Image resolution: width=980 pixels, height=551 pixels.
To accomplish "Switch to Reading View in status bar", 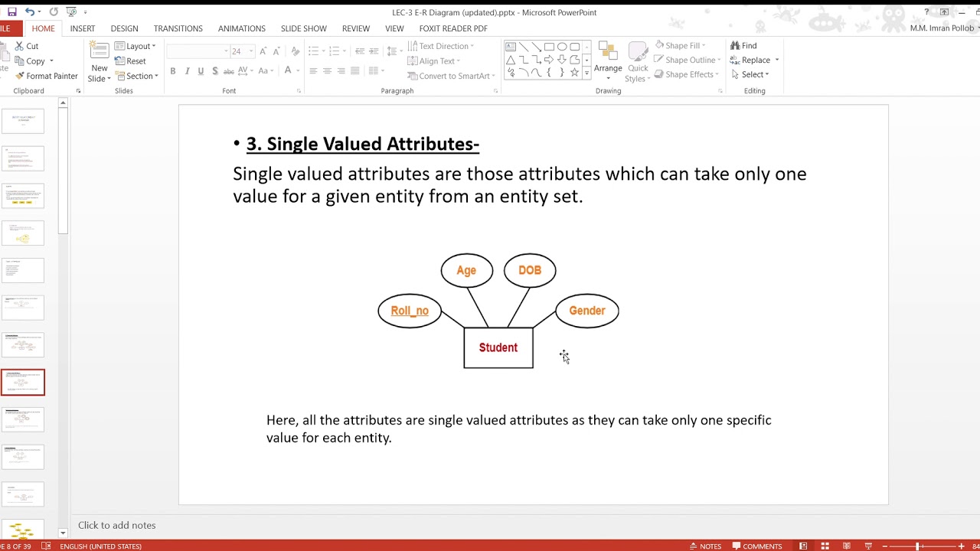I will coord(847,546).
